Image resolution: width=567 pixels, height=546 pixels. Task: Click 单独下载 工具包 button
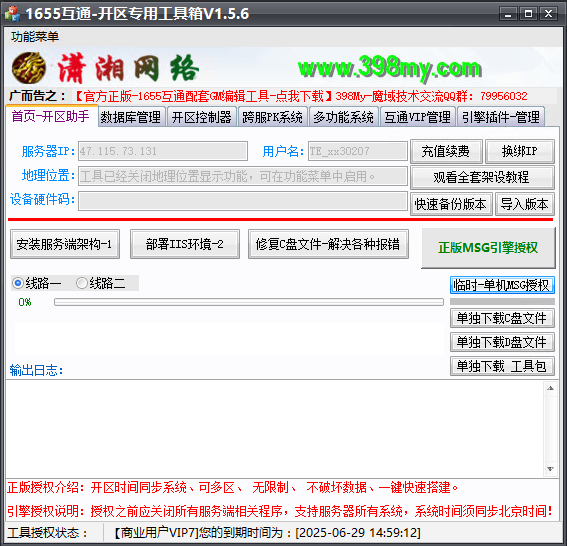click(502, 366)
